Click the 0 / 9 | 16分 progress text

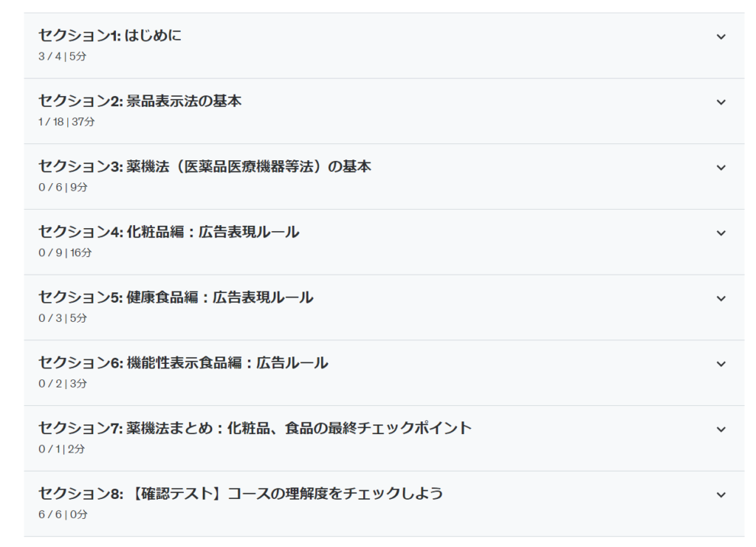click(65, 252)
